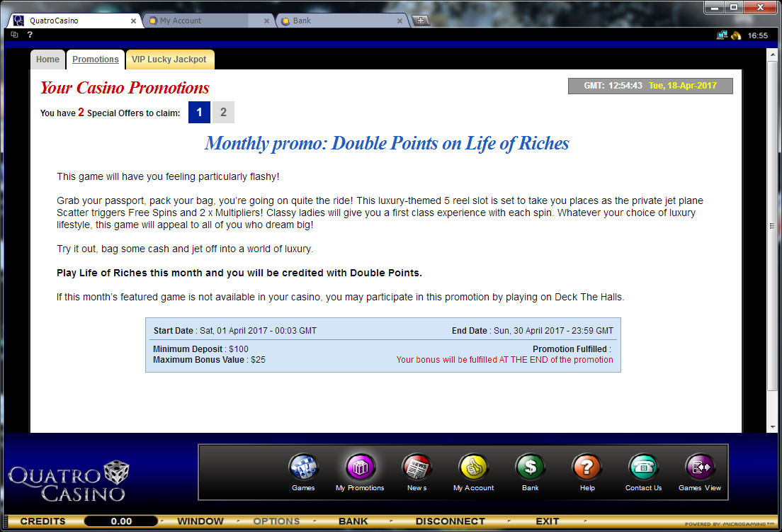Click the network connection status icon
Image resolution: width=782 pixels, height=532 pixels.
pos(722,35)
